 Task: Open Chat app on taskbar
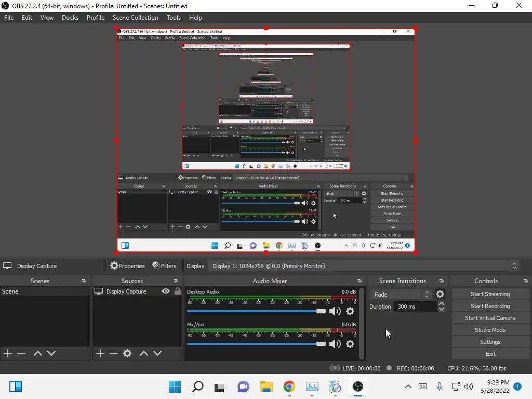(243, 387)
